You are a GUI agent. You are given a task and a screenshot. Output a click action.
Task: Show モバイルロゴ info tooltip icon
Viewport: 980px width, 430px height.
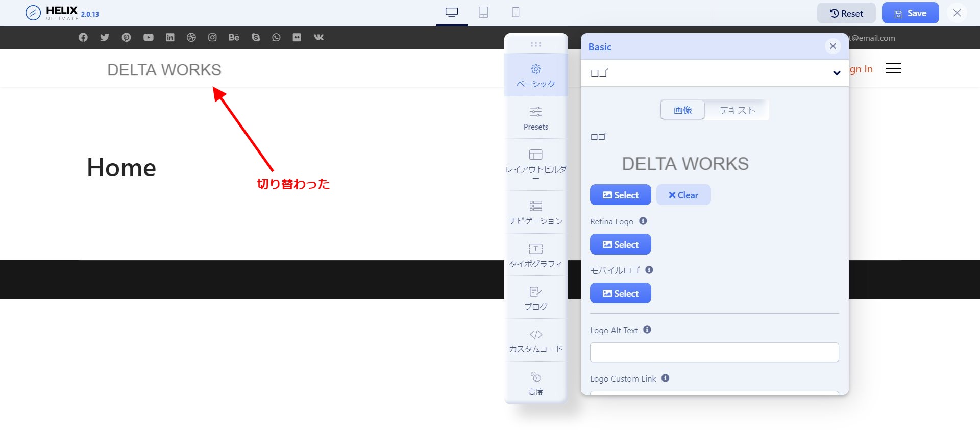[649, 270]
